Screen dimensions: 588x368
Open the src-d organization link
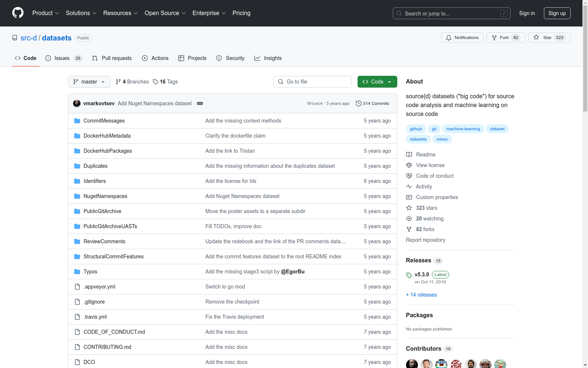click(x=29, y=38)
